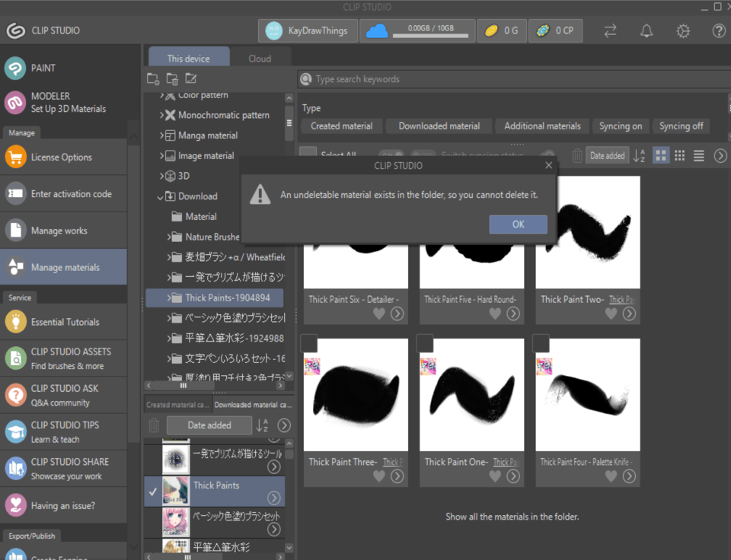
Task: Open Manage works
Action: (x=63, y=231)
